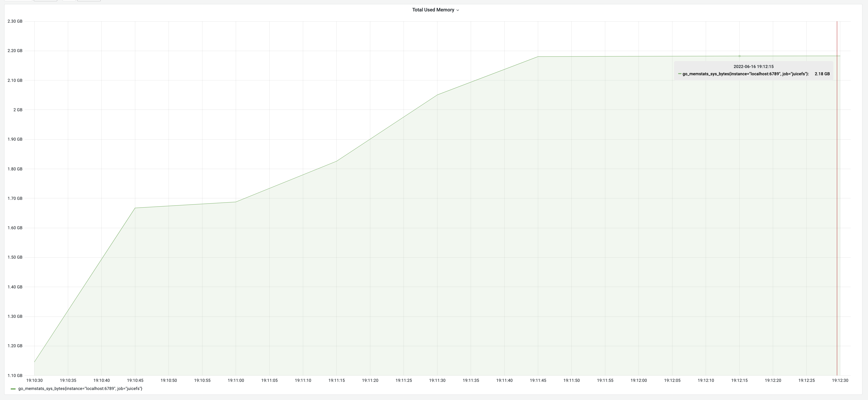Image resolution: width=868 pixels, height=400 pixels.
Task: Click the 2022-06-16 19:12:15 tooltip timestamp
Action: (x=753, y=67)
